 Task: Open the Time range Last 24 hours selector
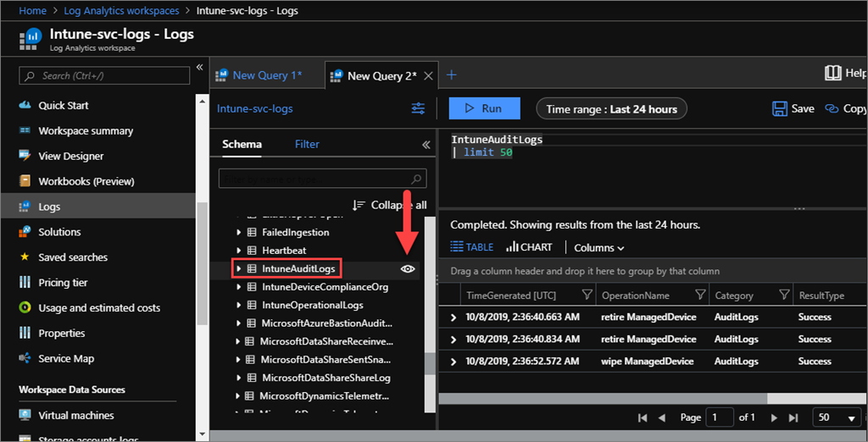(x=611, y=109)
